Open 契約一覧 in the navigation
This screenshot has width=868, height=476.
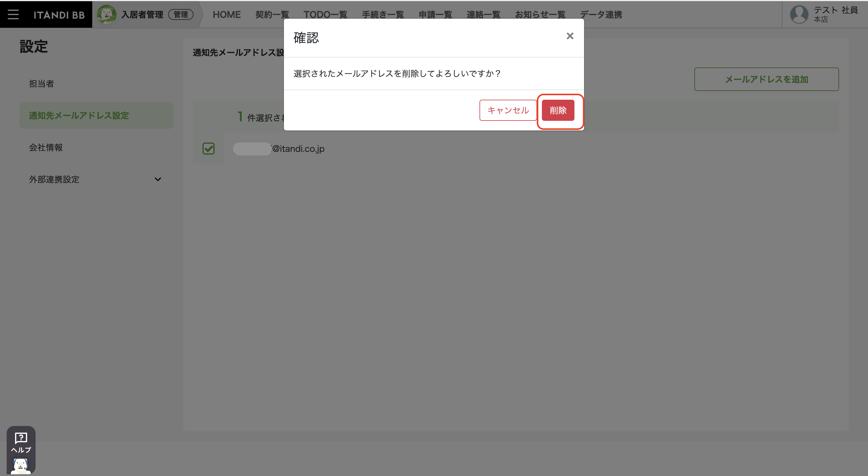pos(272,14)
